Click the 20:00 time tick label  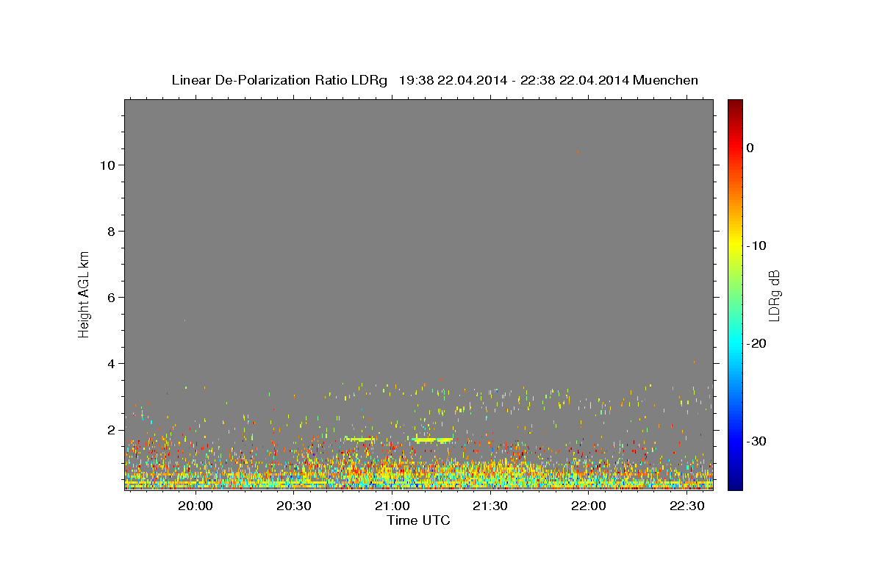coord(196,506)
